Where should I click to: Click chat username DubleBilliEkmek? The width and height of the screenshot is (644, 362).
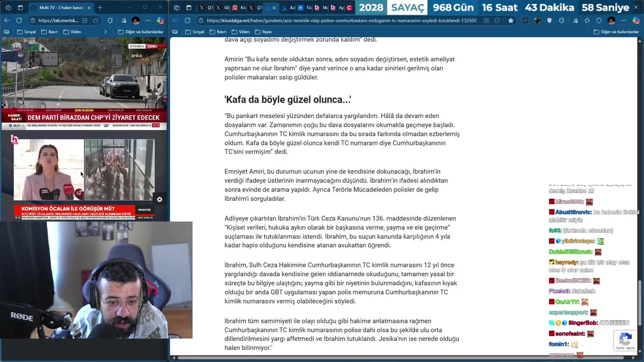click(571, 252)
